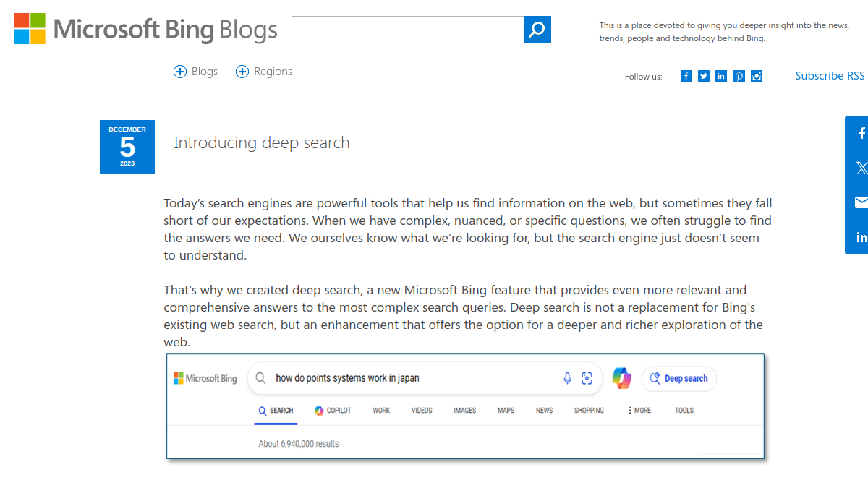Select the IMAGES tab
Screen dimensions: 868x488
pyautogui.click(x=465, y=411)
